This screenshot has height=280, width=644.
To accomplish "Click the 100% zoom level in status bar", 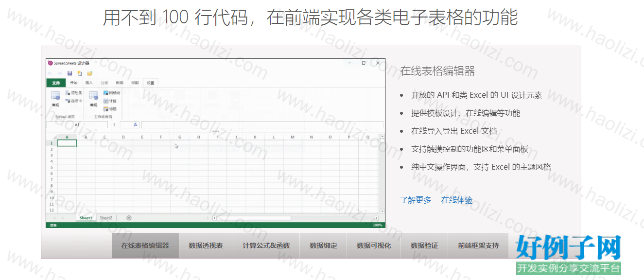I will pos(377,225).
